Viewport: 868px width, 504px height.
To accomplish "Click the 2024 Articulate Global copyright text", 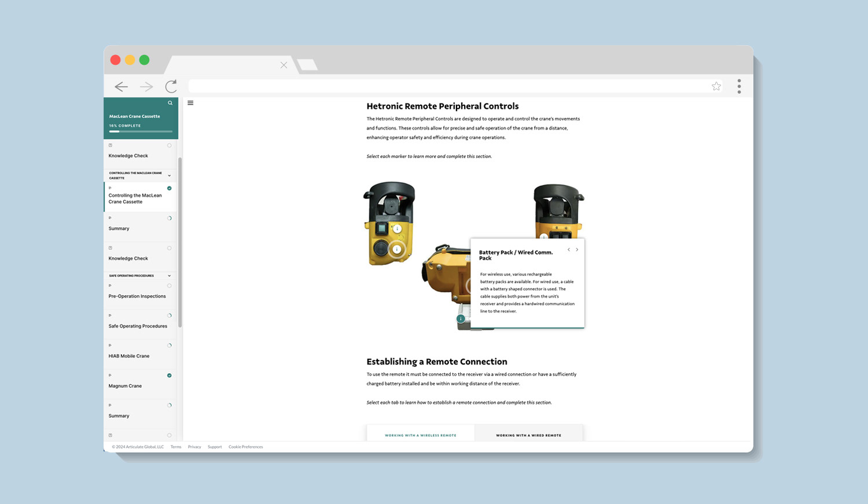I will pos(138,447).
